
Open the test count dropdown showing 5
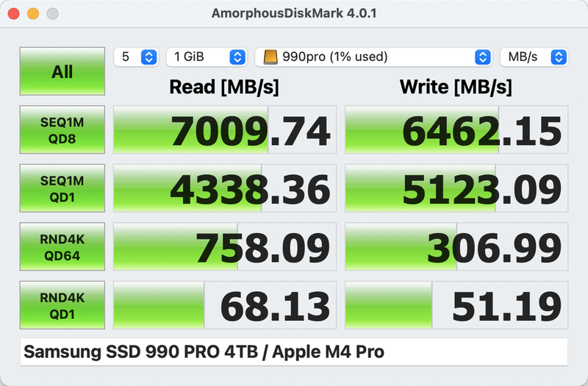(x=136, y=57)
